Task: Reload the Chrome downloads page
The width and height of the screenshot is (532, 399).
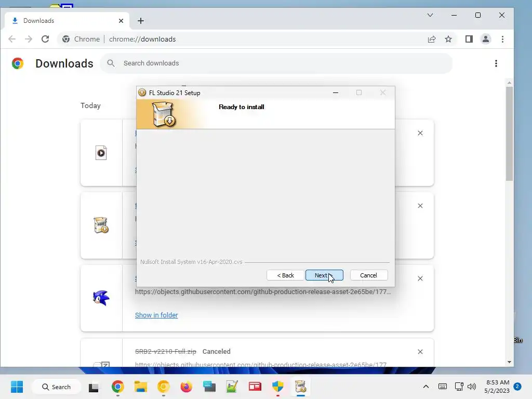Action: point(45,39)
